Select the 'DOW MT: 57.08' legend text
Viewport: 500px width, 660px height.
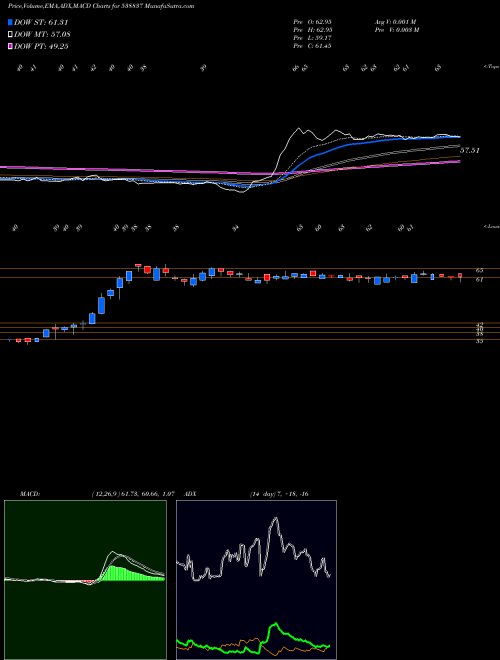pos(43,34)
